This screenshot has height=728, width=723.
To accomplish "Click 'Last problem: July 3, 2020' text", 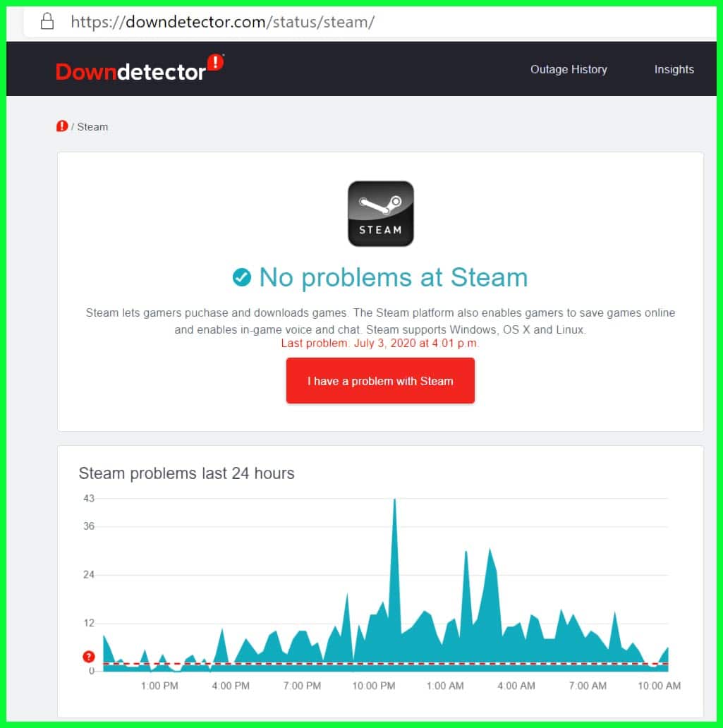I will [x=380, y=343].
